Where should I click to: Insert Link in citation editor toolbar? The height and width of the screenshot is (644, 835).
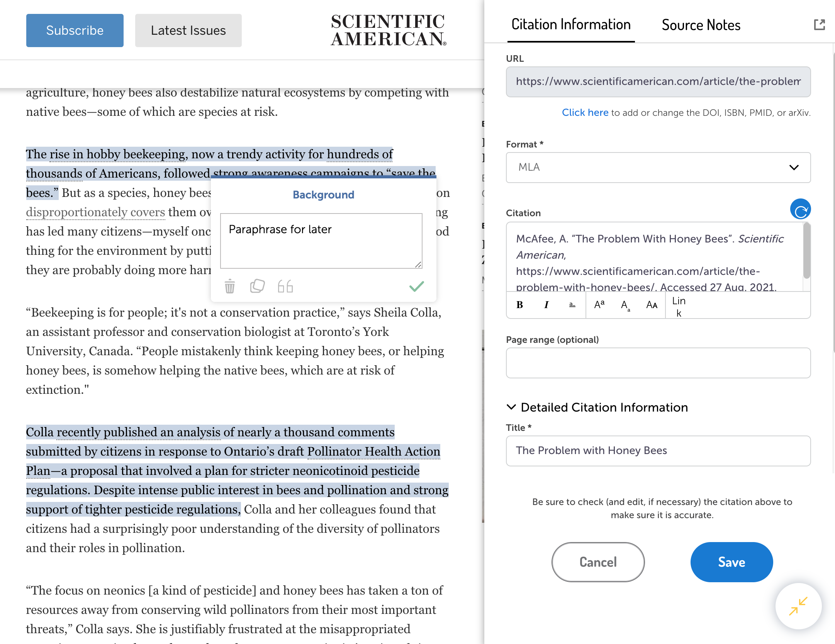tap(679, 307)
